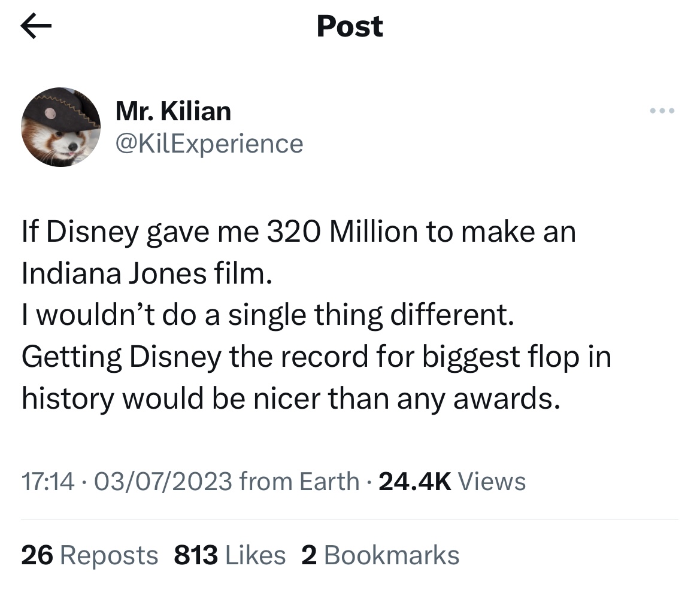The width and height of the screenshot is (700, 590).
Task: Open the red panda profile avatar
Action: coord(60,127)
